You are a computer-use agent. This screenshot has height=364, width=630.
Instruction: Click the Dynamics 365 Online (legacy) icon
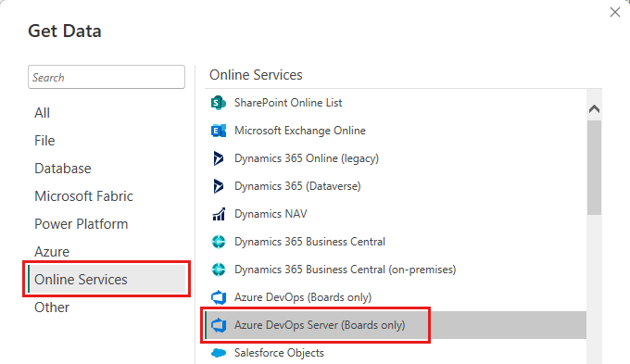(x=218, y=158)
